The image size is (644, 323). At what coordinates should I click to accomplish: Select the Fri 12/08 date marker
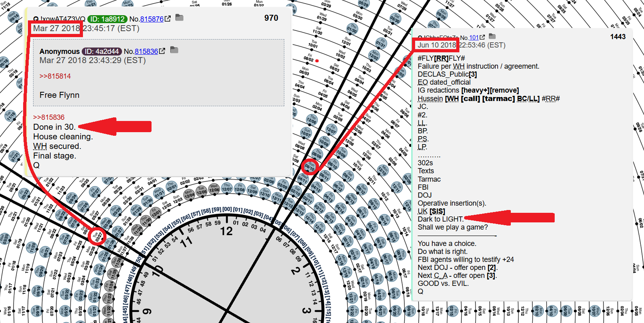[240, 188]
